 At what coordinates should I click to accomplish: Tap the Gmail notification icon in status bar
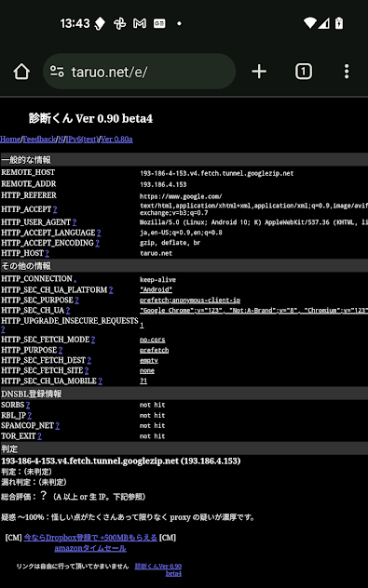click(140, 23)
